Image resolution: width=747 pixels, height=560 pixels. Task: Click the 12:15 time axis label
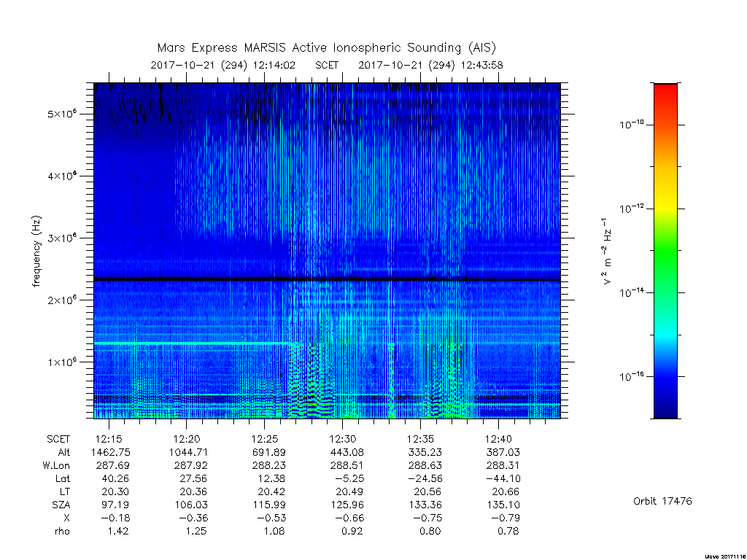[x=109, y=439]
